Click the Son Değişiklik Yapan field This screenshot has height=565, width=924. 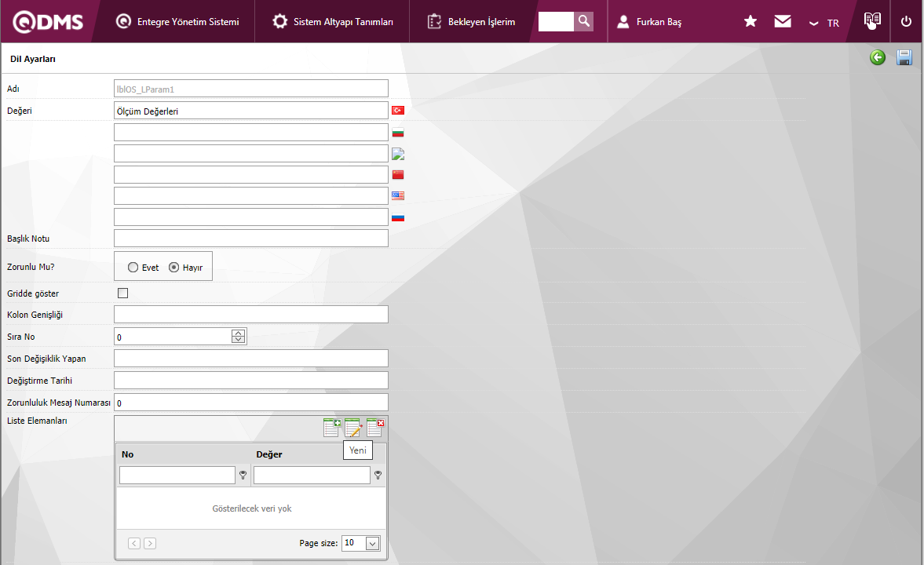pyautogui.click(x=251, y=358)
